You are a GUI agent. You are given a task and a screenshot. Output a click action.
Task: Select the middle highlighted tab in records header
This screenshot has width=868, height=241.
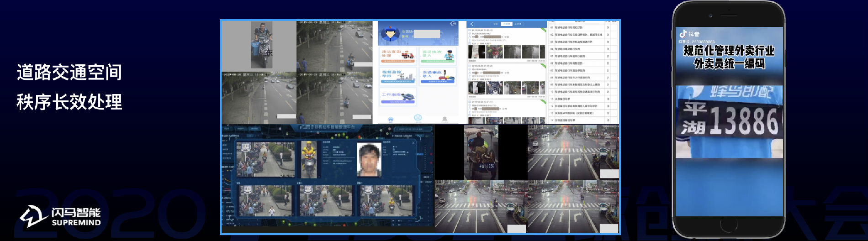tap(506, 24)
